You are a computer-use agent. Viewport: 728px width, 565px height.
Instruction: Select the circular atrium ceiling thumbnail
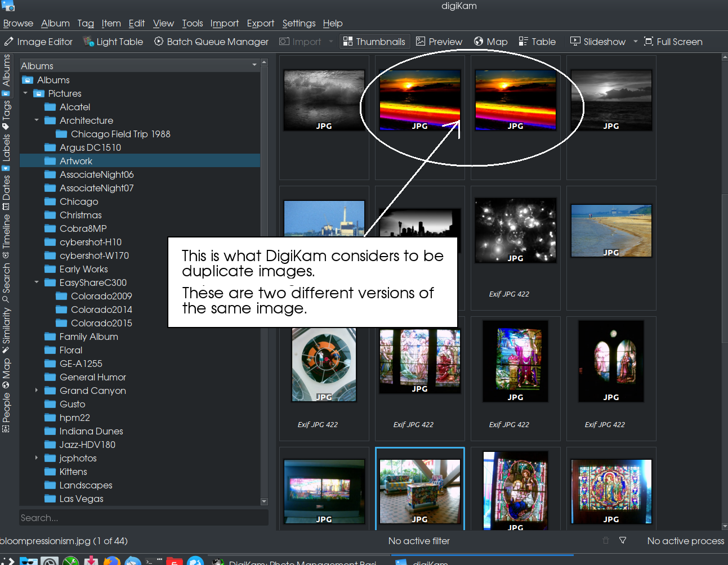coord(324,365)
